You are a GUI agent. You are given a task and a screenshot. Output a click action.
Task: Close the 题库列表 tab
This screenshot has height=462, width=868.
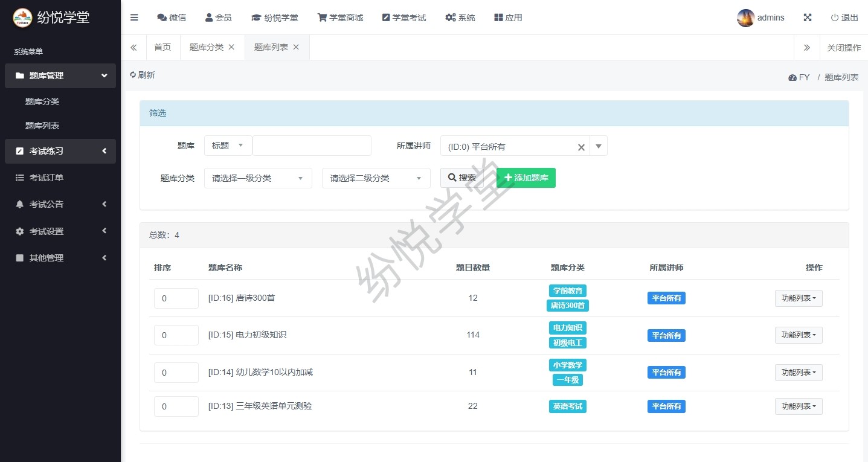tap(296, 47)
